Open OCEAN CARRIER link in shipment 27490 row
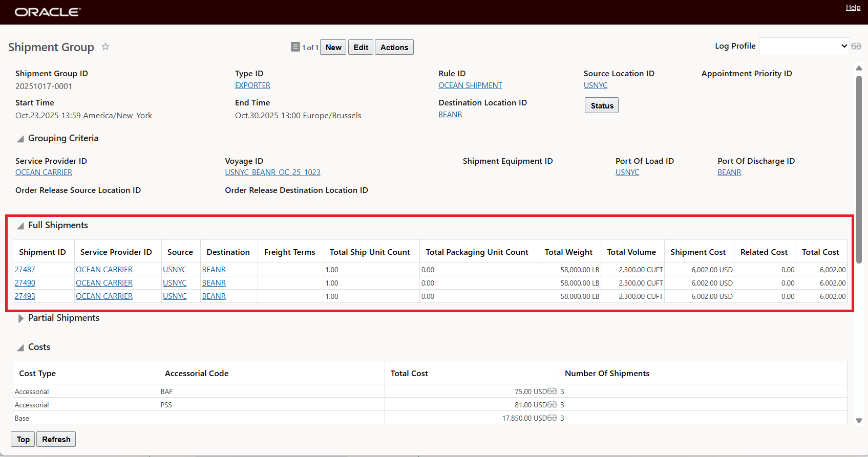The image size is (868, 457). click(104, 283)
